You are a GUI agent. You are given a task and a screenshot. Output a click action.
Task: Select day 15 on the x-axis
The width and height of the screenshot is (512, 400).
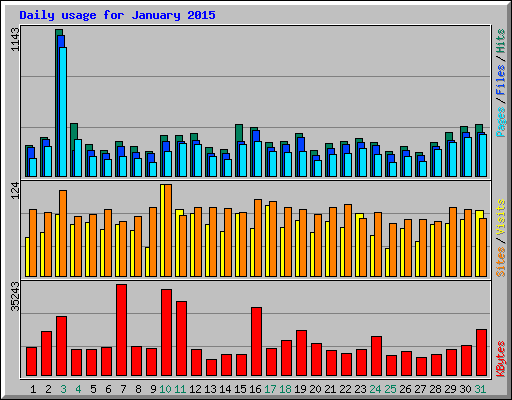pyautogui.click(x=240, y=389)
